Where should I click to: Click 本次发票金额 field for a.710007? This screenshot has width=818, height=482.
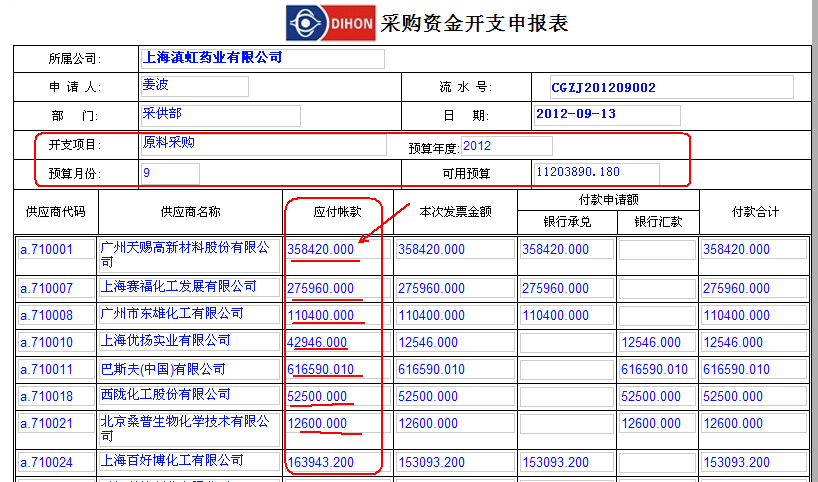tap(455, 288)
